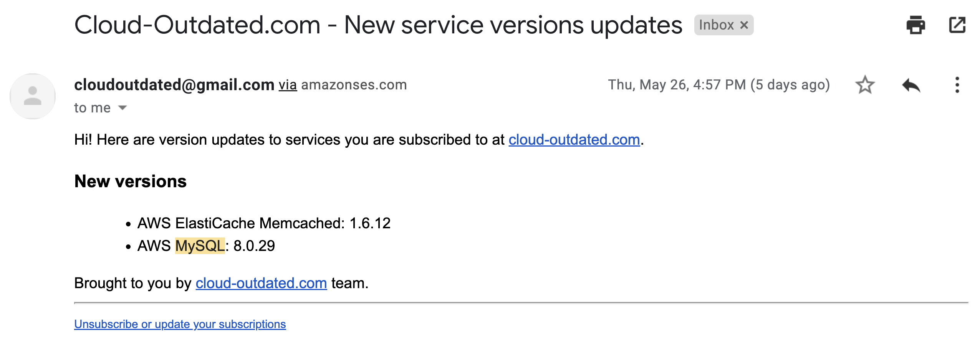Screen dimensions: 980x353
Task: Click the email subject title
Action: 378,25
